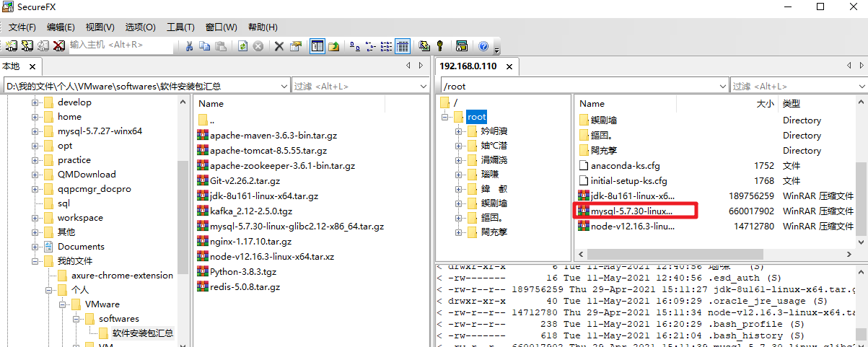Expand the workspace folder node
This screenshot has width=868, height=347.
coord(35,218)
